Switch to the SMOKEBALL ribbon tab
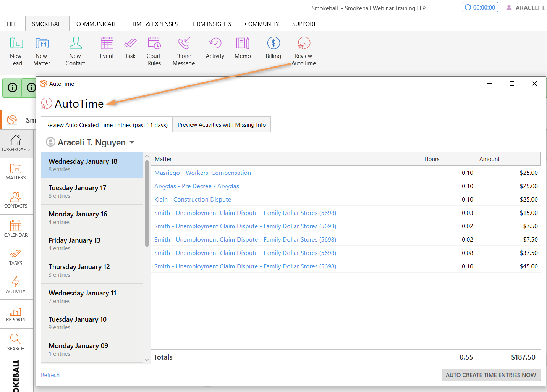Screen dimensions: 547x392 [x=47, y=24]
